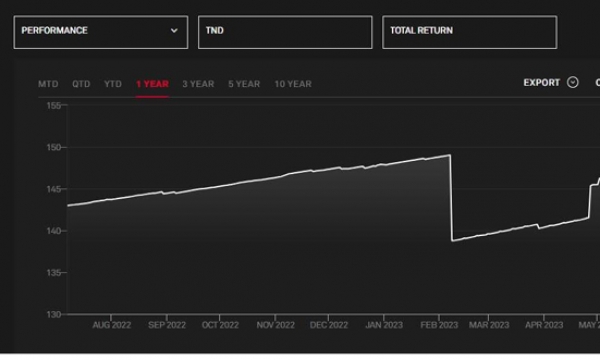Open the PERFORMANCE dropdown chevron
The height and width of the screenshot is (360, 600).
(174, 31)
